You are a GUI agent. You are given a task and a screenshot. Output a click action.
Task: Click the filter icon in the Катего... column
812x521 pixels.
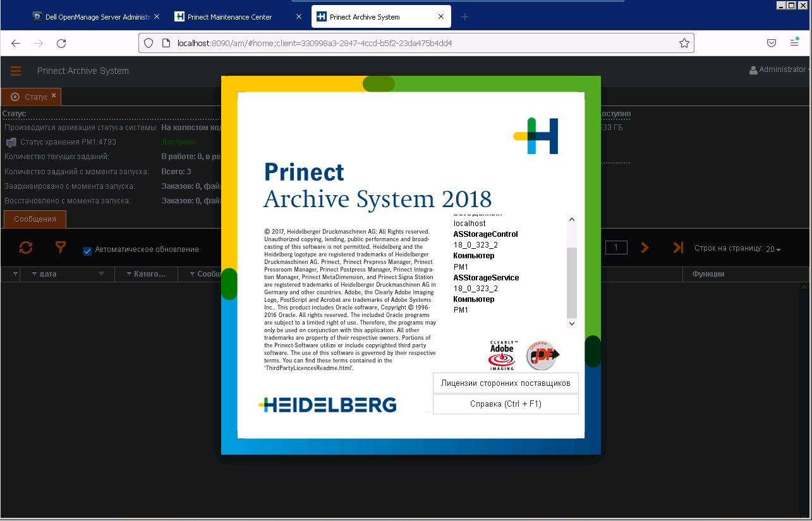[129, 274]
